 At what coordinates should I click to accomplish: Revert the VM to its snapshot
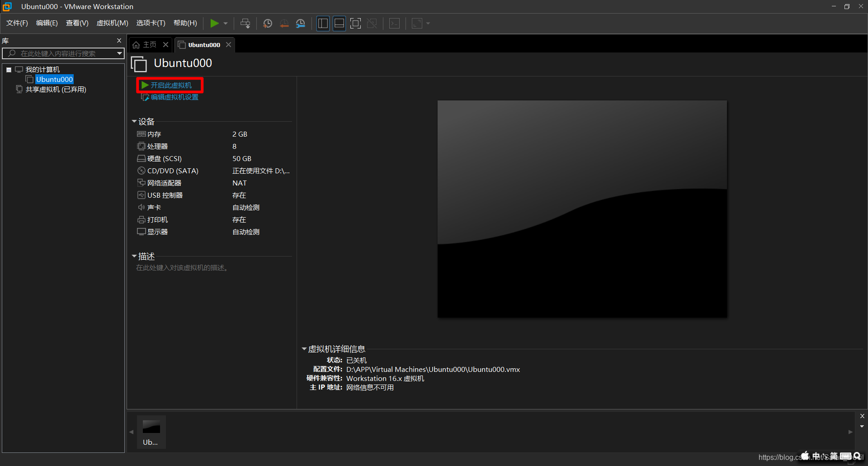pos(284,23)
